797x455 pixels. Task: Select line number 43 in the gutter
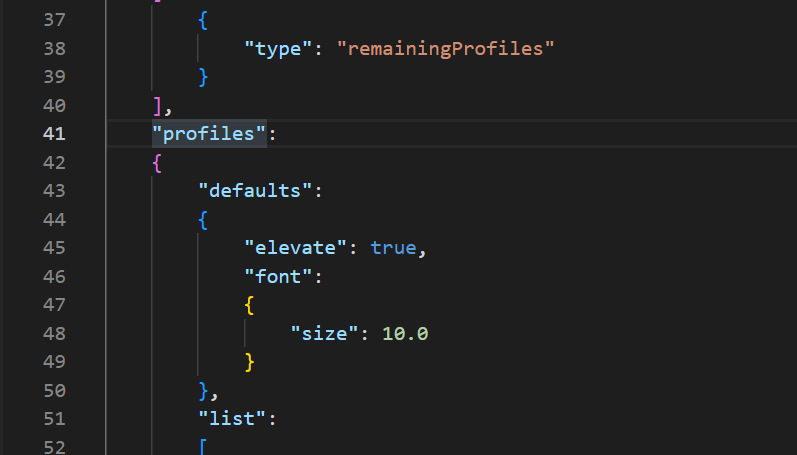coord(54,191)
